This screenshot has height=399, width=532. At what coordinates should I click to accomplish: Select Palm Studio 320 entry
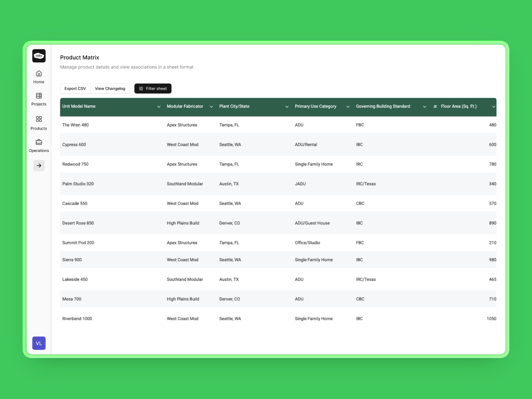78,184
